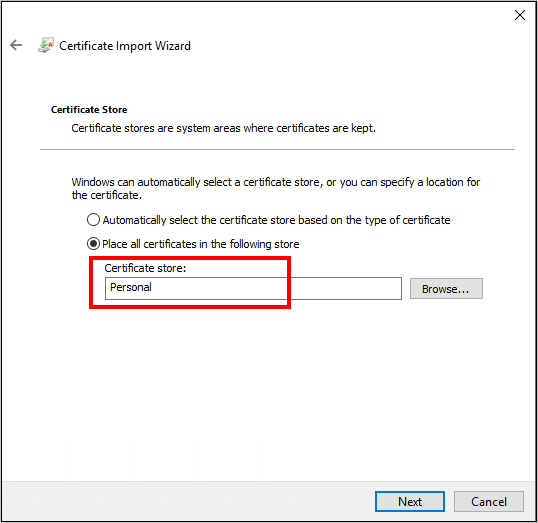
Task: Click text 'Windows can automatically select a certificate store'
Action: point(196,182)
